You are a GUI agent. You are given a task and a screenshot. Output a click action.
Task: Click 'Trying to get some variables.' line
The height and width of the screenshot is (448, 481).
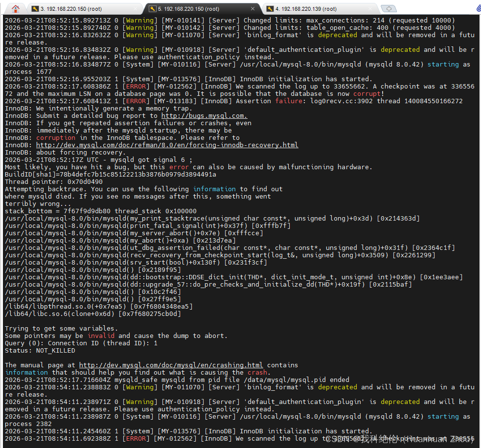(61, 329)
